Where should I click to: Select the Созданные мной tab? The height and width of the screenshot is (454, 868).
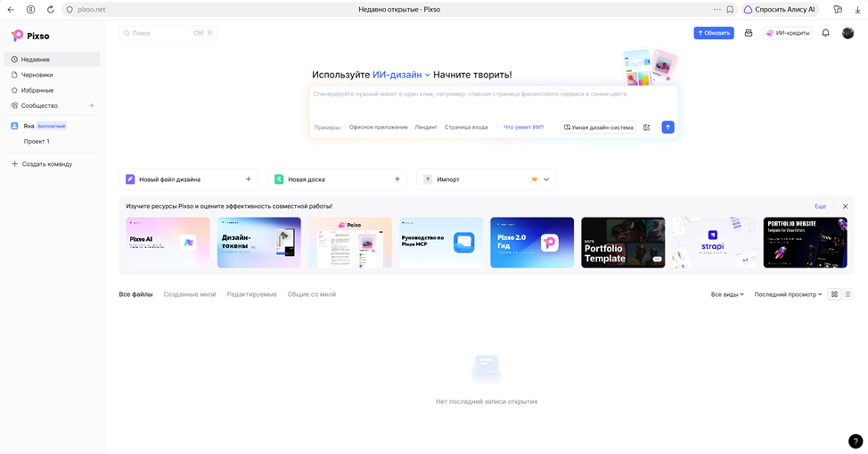point(190,294)
